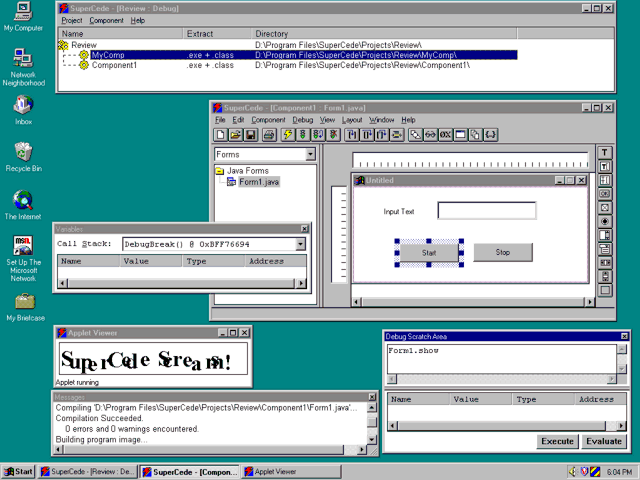The width and height of the screenshot is (640, 480).
Task: Click the volume speaker tray icon
Action: coord(573,472)
